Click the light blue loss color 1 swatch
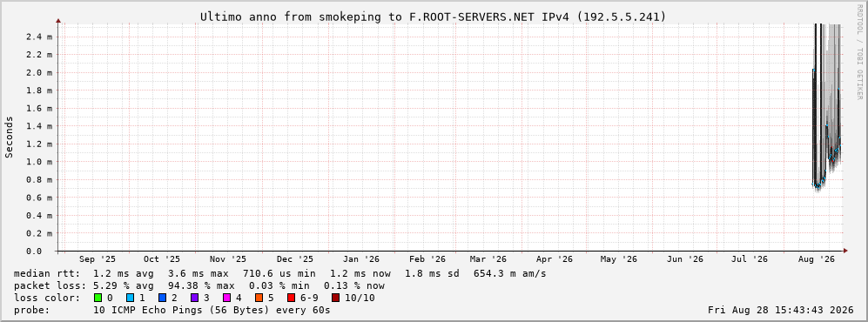Screen dimensions: 868x322 point(130,298)
